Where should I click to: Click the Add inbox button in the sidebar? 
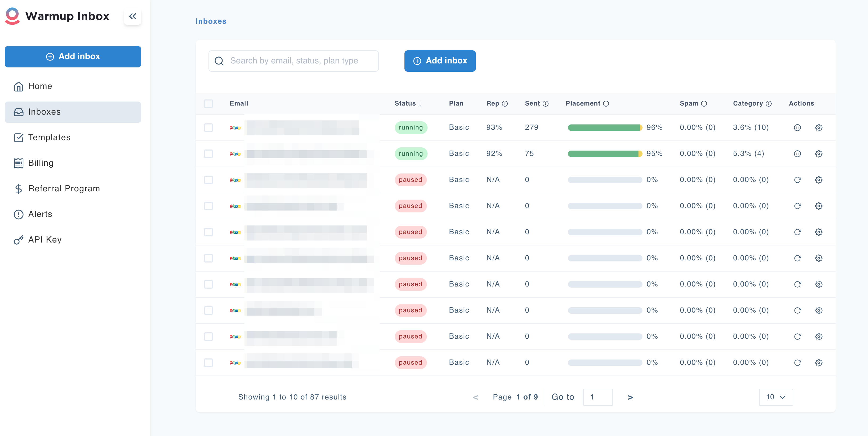coord(73,57)
